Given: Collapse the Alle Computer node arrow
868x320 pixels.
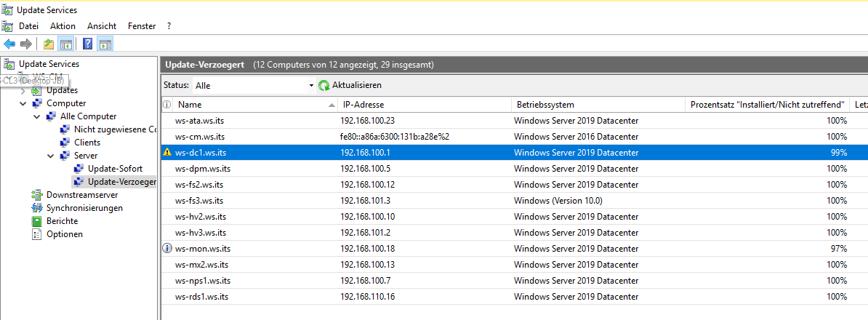Looking at the screenshot, I should pyautogui.click(x=36, y=117).
